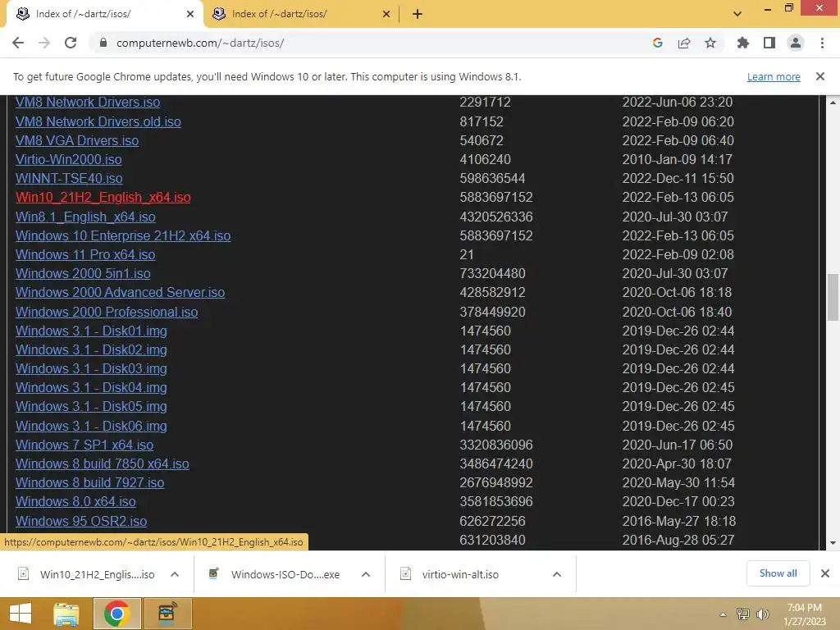840x630 pixels.
Task: Click the page's vertical scrollbar thumb
Action: coord(833,297)
